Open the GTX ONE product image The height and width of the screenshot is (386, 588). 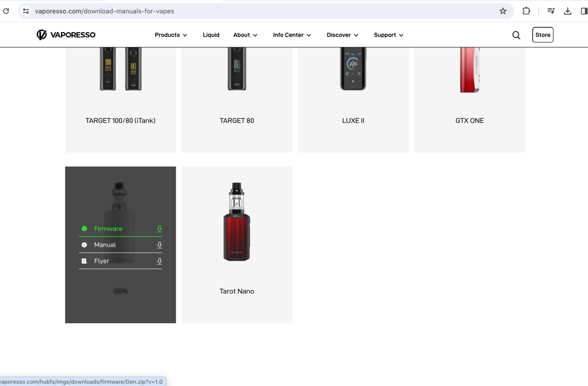tap(470, 69)
